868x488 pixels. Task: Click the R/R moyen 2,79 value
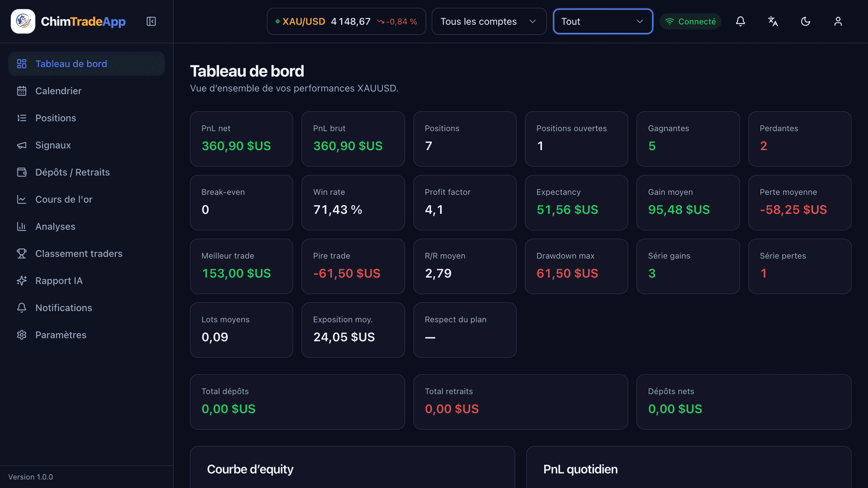tap(438, 274)
